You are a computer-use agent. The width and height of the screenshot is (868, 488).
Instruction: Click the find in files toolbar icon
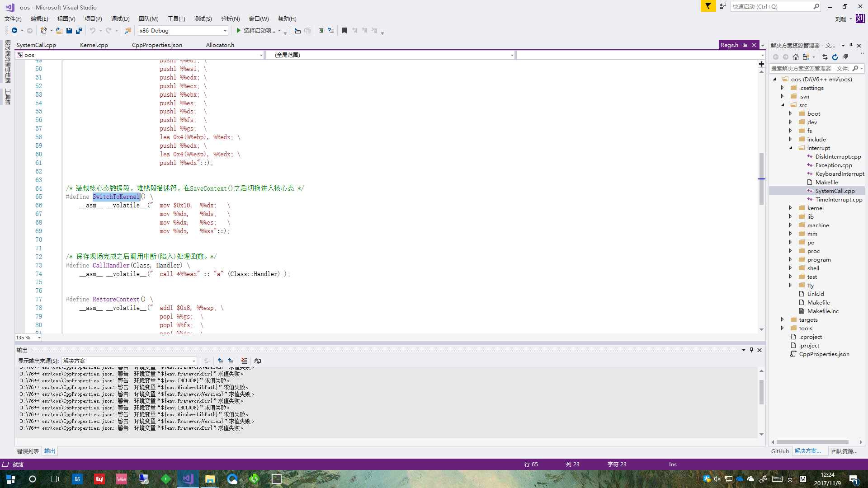pyautogui.click(x=128, y=31)
